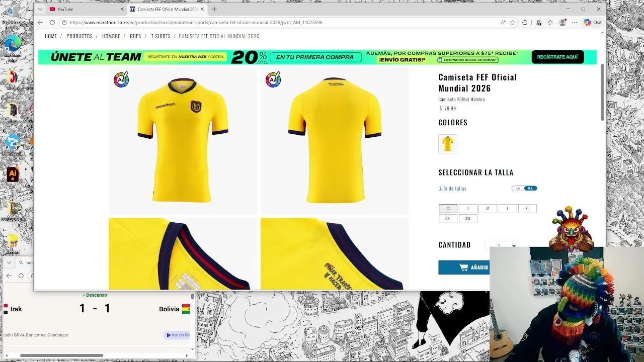Select size 2XL

(x=448, y=219)
